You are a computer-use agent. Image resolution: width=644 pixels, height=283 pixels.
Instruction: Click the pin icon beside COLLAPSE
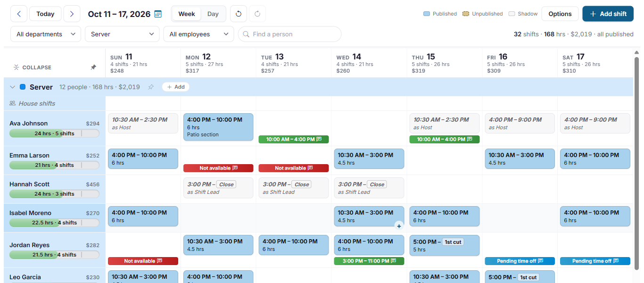tap(93, 67)
